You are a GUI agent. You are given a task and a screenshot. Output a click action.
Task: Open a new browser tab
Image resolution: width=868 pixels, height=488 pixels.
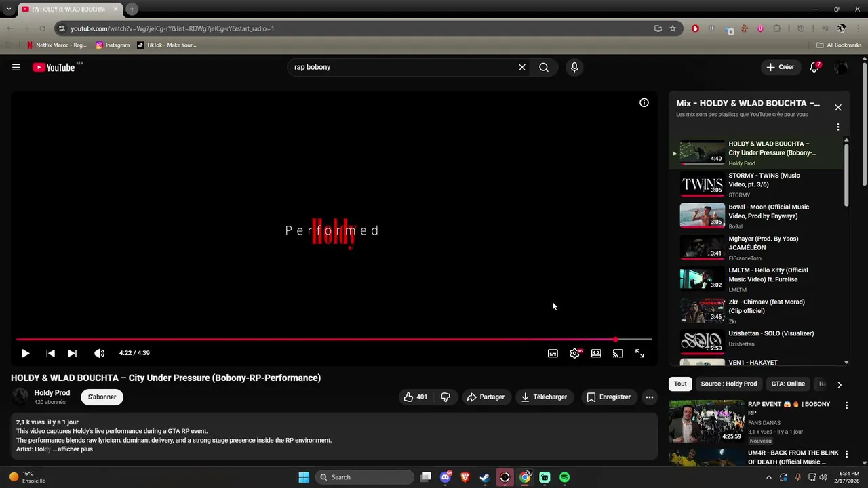132,9
